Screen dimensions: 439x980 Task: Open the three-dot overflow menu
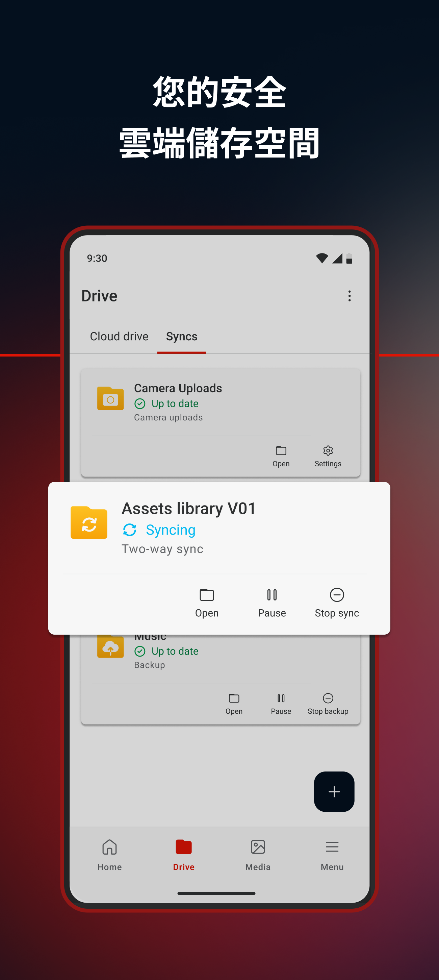tap(349, 296)
